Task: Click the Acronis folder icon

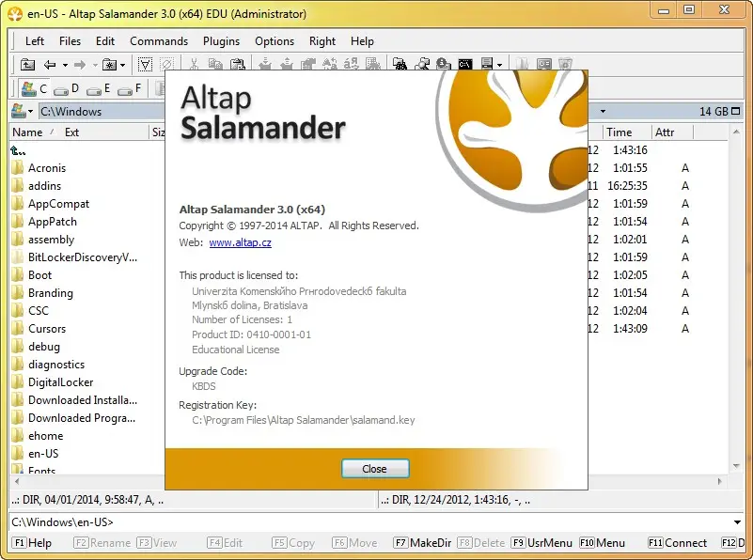Action: [17, 168]
